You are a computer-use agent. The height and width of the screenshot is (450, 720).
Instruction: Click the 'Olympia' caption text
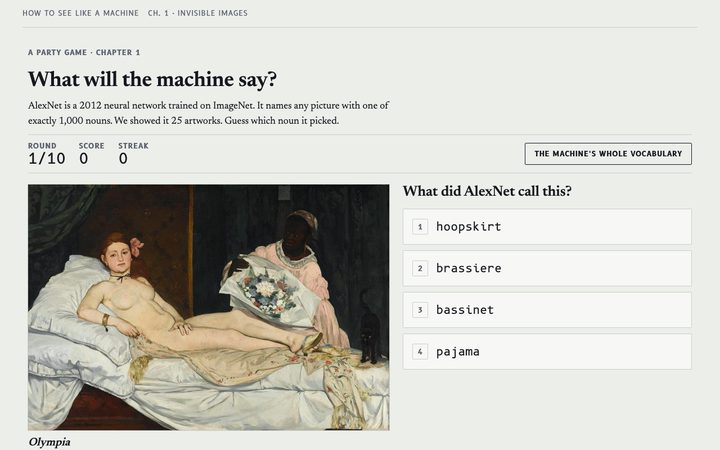pyautogui.click(x=49, y=442)
